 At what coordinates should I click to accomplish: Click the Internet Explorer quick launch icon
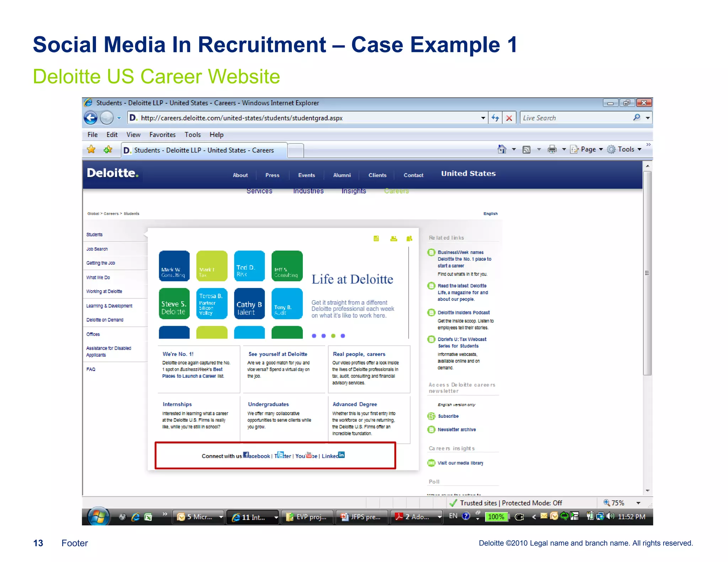coord(135,517)
